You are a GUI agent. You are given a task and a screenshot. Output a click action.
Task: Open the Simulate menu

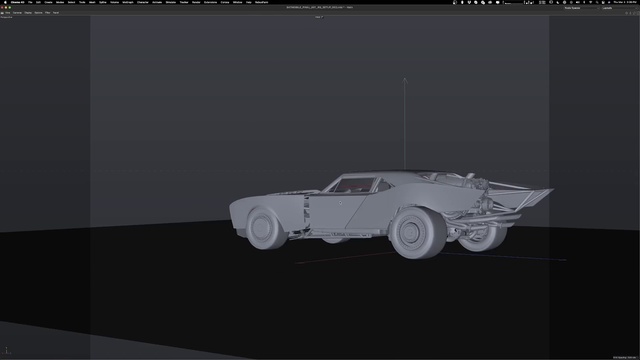point(171,2)
